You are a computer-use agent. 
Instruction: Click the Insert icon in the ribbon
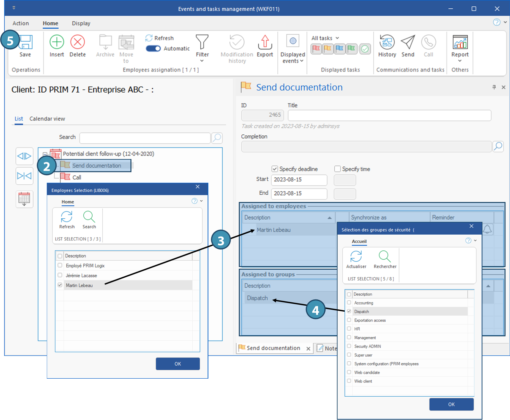pos(57,42)
